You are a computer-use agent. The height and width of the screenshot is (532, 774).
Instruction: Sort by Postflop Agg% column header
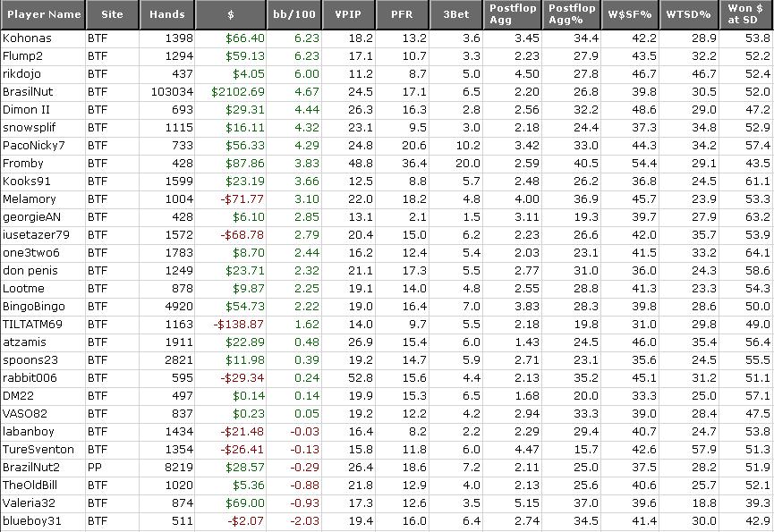pos(572,14)
